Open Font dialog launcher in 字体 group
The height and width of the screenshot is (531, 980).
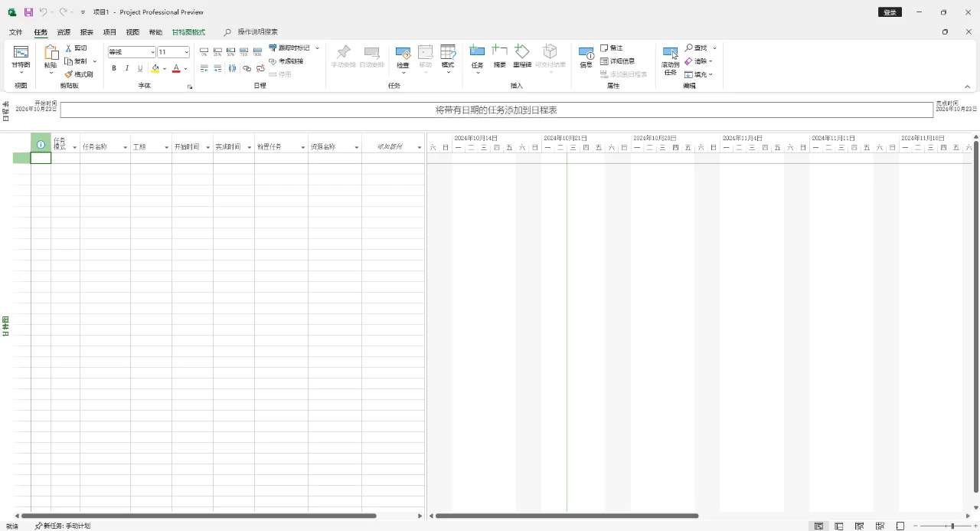[x=190, y=87]
